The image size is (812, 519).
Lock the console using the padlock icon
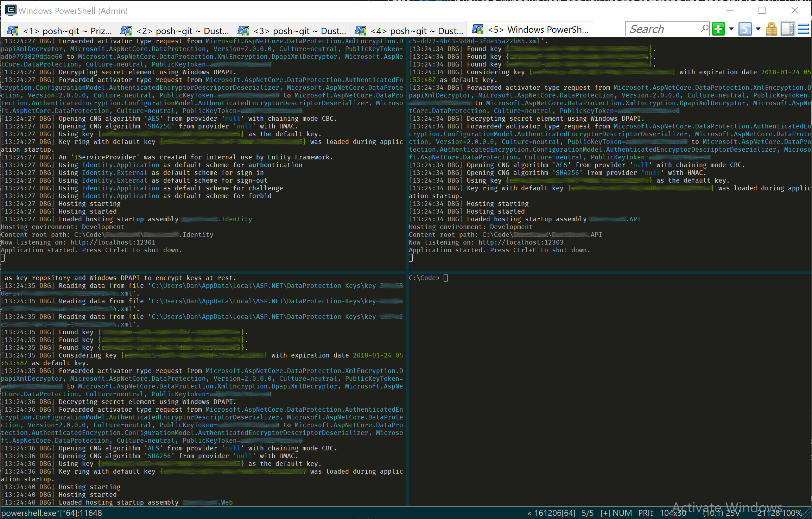[x=771, y=29]
